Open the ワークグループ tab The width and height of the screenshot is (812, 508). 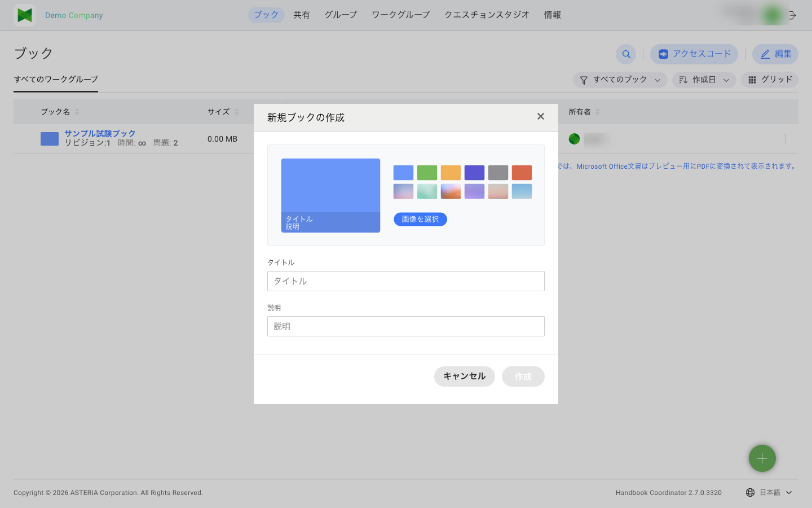click(x=400, y=15)
